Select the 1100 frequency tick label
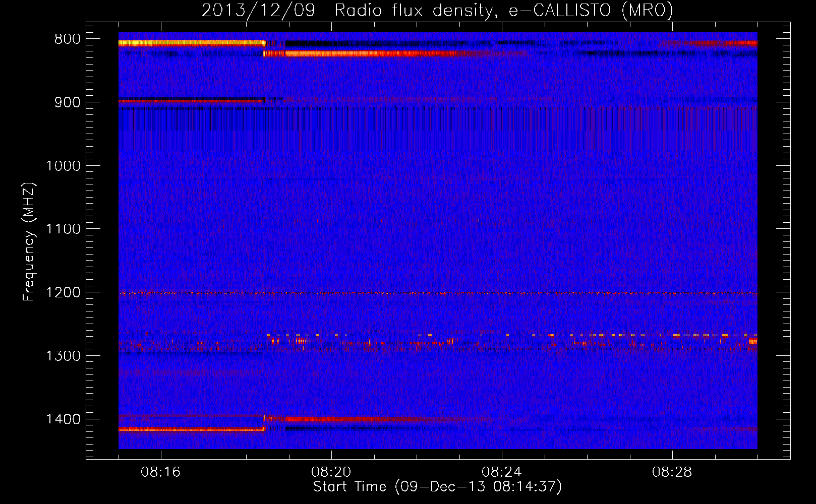This screenshot has height=504, width=816. 63,230
